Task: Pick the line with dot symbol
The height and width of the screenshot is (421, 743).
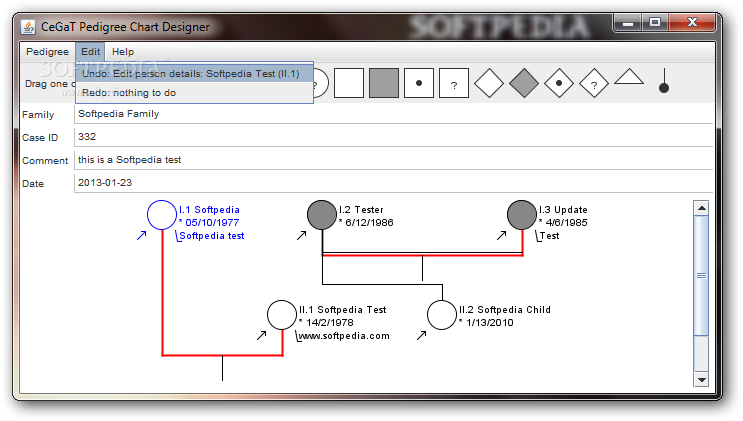Action: coord(664,81)
